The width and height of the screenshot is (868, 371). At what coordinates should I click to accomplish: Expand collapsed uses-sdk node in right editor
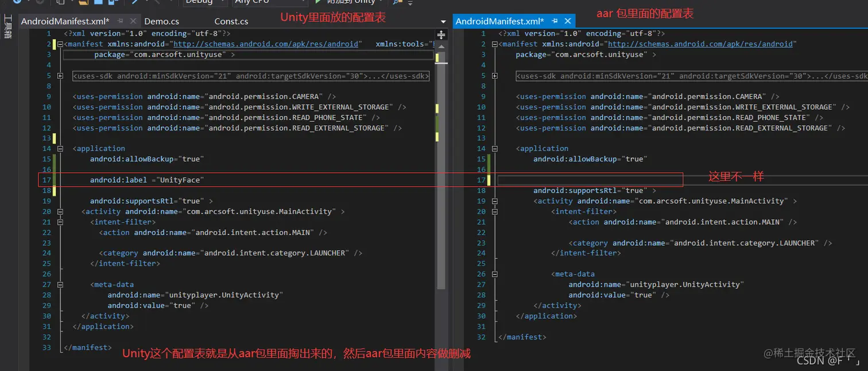point(495,75)
